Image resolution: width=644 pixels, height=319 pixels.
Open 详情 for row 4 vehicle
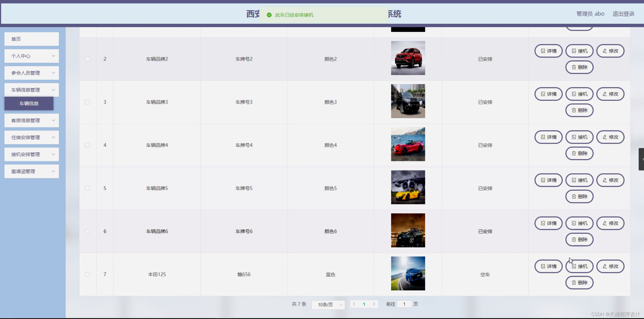[548, 137]
